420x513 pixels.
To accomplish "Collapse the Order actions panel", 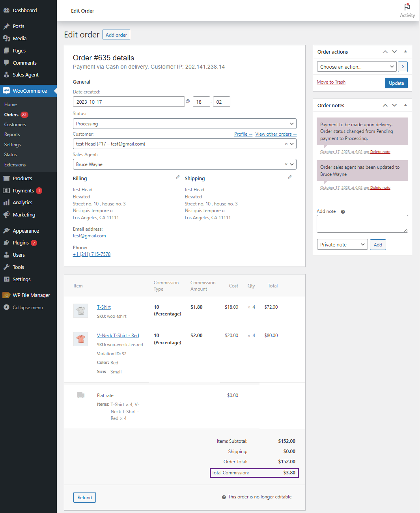I will coord(405,52).
